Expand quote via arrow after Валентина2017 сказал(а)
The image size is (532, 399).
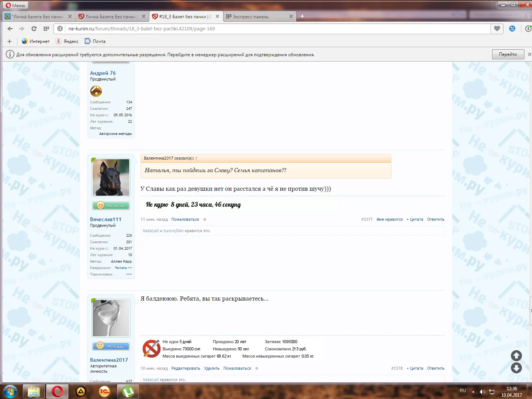coord(196,158)
